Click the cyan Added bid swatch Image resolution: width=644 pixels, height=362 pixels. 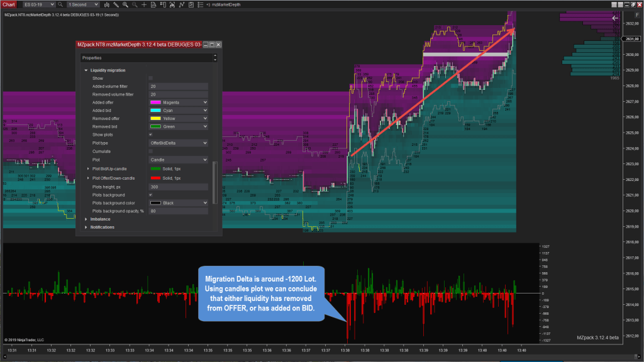pos(155,111)
